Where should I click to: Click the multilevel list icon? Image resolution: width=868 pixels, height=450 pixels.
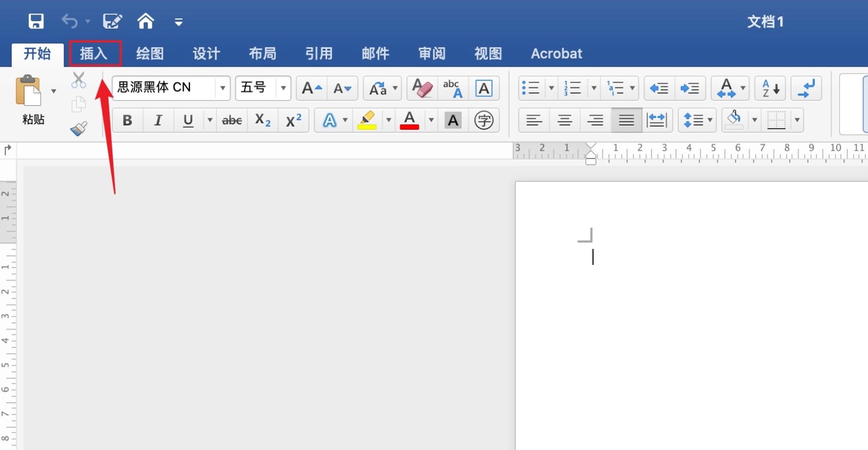click(x=615, y=88)
